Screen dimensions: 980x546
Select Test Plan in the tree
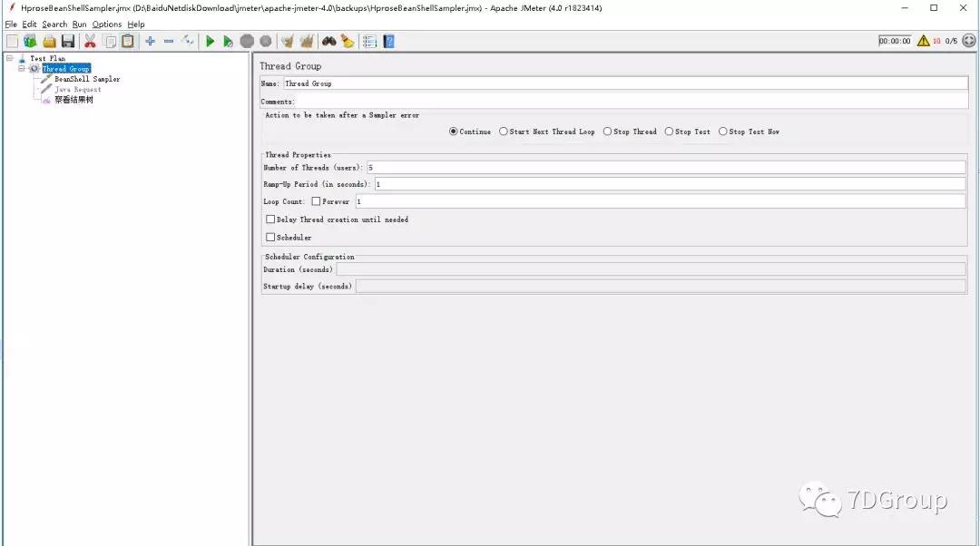point(47,58)
